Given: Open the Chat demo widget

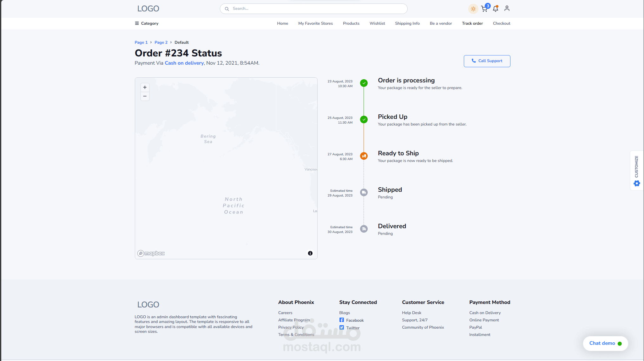Looking at the screenshot, I should (605, 343).
